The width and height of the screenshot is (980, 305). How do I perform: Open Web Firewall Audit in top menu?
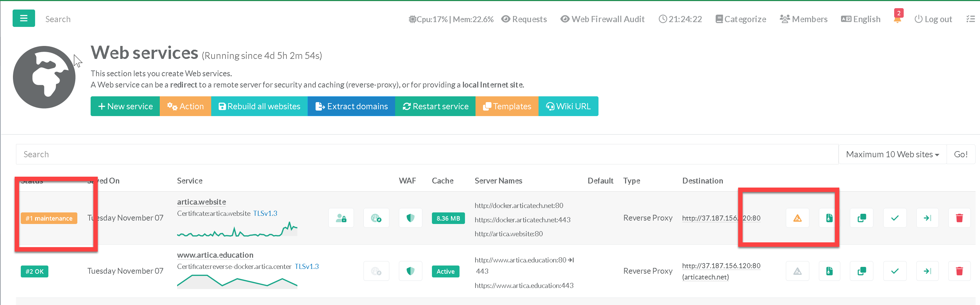[x=603, y=19]
